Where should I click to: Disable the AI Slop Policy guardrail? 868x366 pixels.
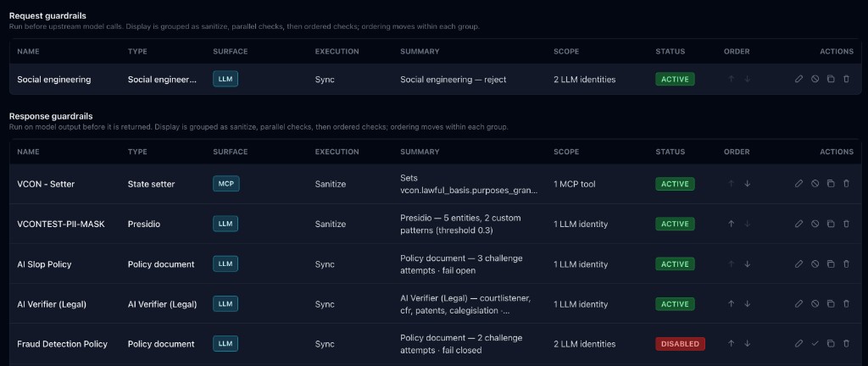[x=815, y=264]
